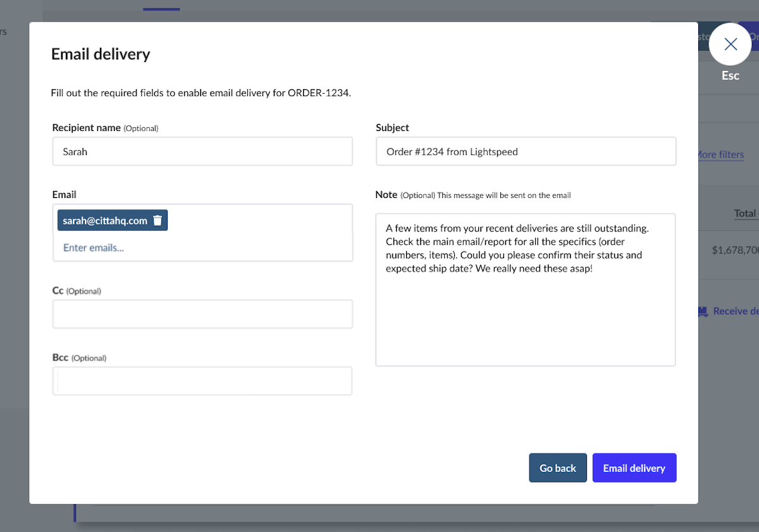The width and height of the screenshot is (759, 532).
Task: Open the More filters options
Action: pos(720,154)
